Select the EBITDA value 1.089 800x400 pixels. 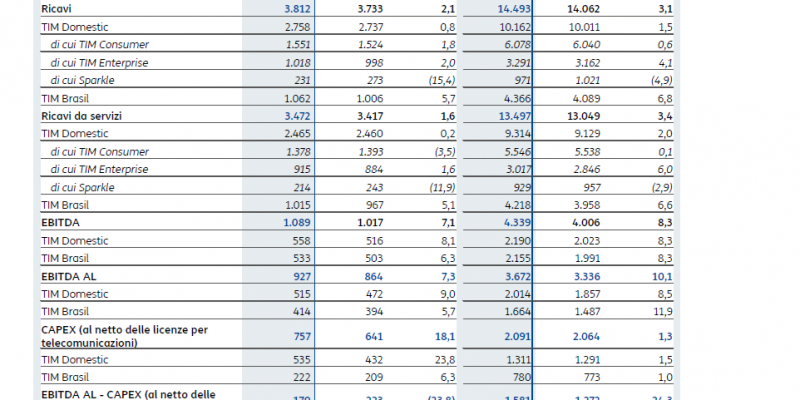tap(297, 223)
